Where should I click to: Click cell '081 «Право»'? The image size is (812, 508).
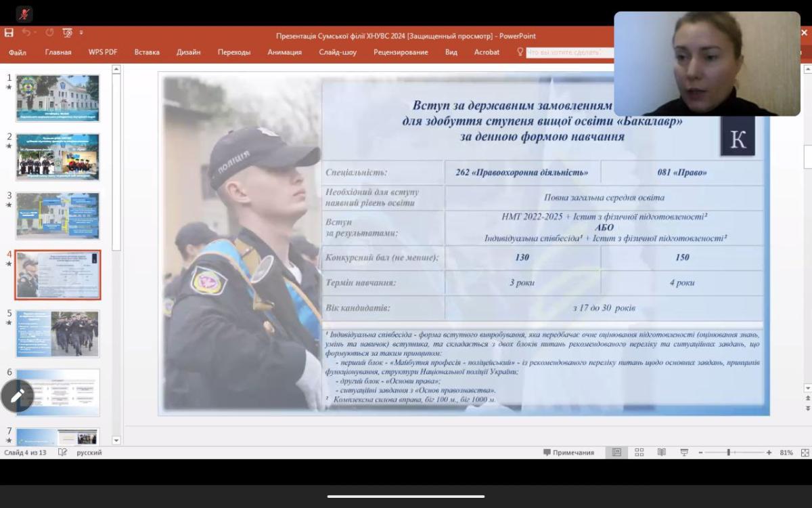click(x=682, y=172)
